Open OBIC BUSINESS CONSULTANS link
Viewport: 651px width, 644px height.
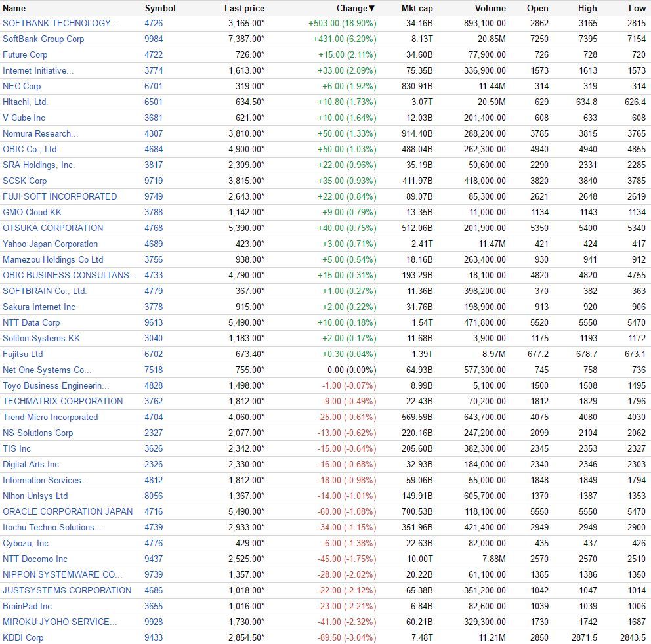point(70,275)
